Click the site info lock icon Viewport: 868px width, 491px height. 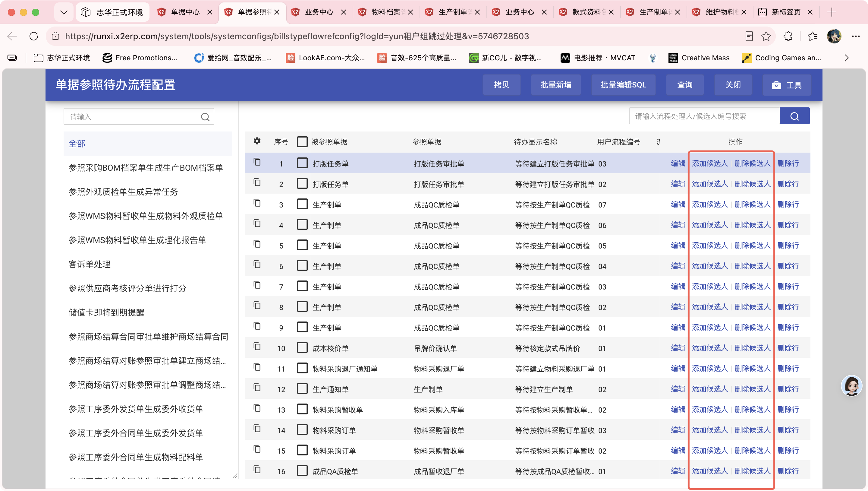click(x=55, y=36)
